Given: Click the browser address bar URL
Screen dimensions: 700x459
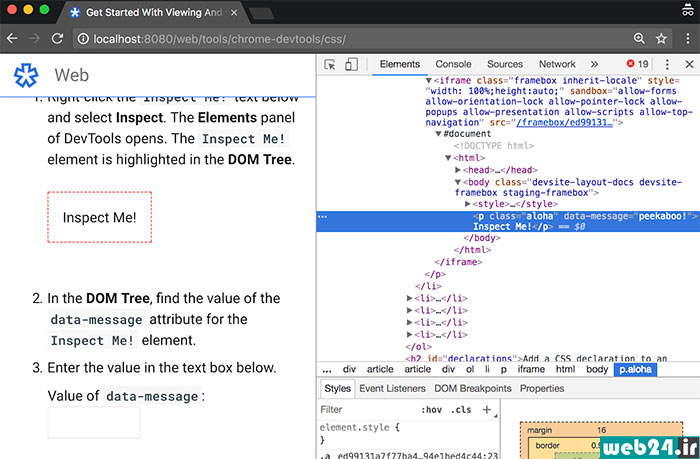Looking at the screenshot, I should tap(220, 39).
